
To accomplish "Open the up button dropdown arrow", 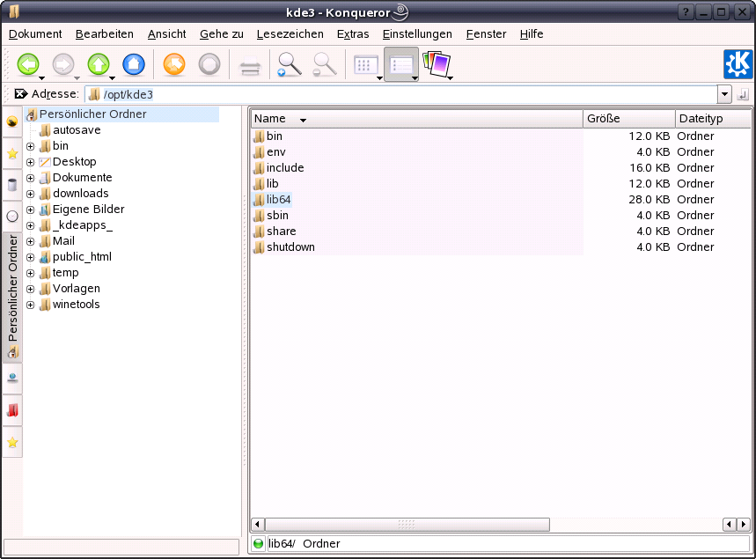I will [113, 77].
